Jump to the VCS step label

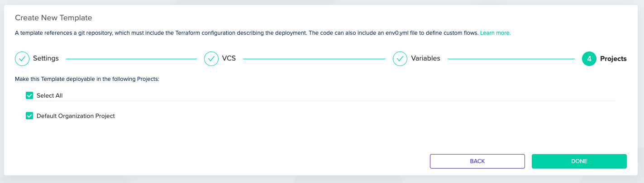pyautogui.click(x=229, y=59)
